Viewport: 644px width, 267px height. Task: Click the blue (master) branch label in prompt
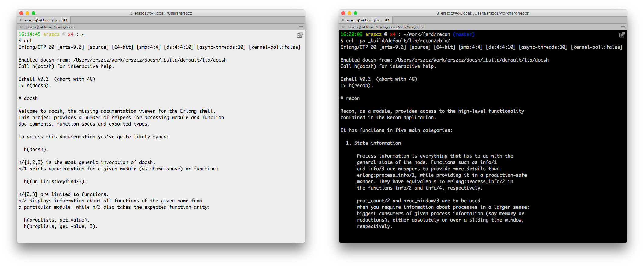[464, 34]
